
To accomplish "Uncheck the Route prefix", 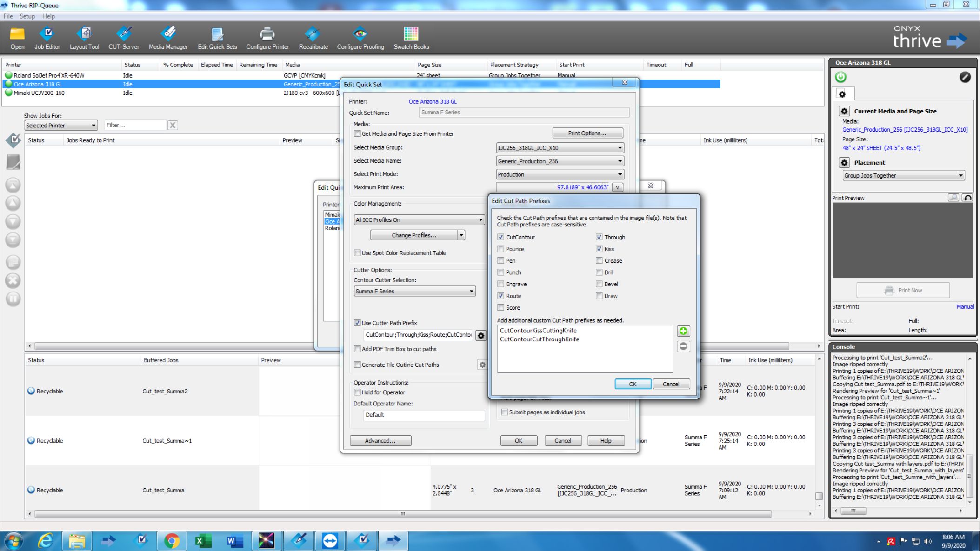I will (500, 296).
